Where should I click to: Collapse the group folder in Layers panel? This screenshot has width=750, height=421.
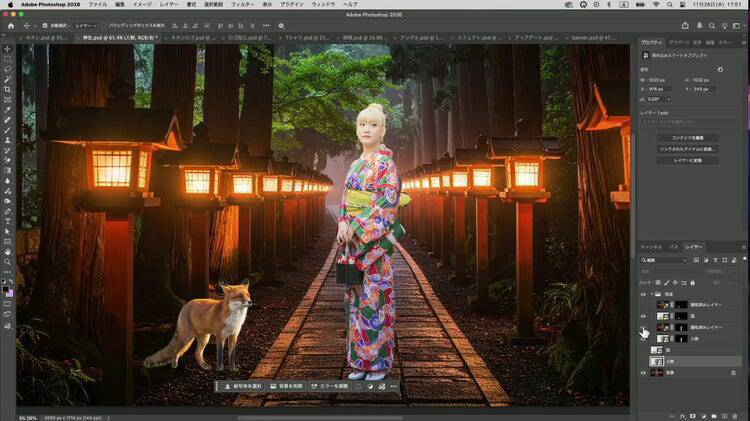point(651,294)
